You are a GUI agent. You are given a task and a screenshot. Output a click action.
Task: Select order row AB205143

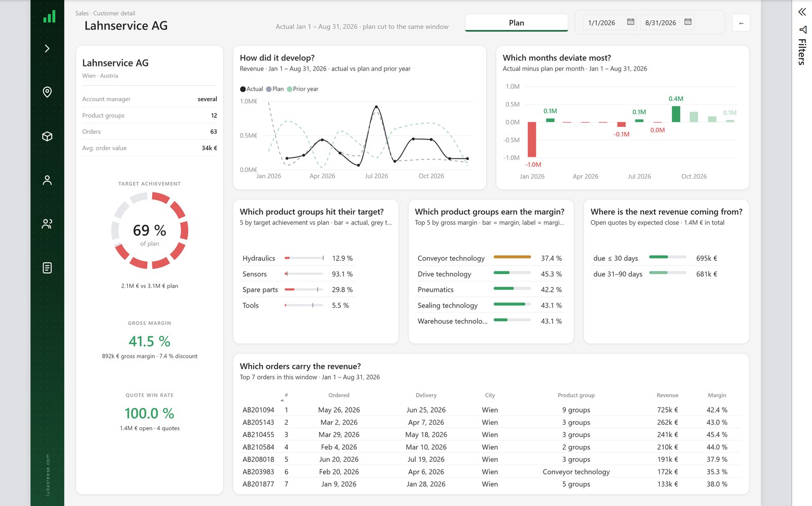491,422
